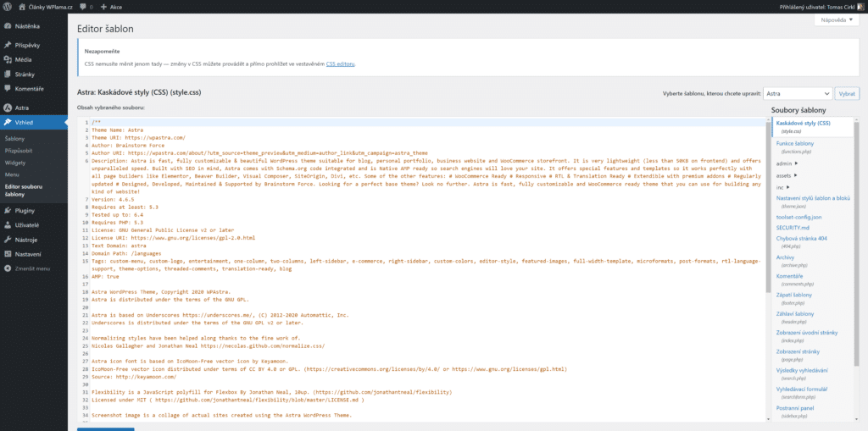The height and width of the screenshot is (431, 868).
Task: Open the Astra theme icon in sidebar
Action: pos(7,108)
